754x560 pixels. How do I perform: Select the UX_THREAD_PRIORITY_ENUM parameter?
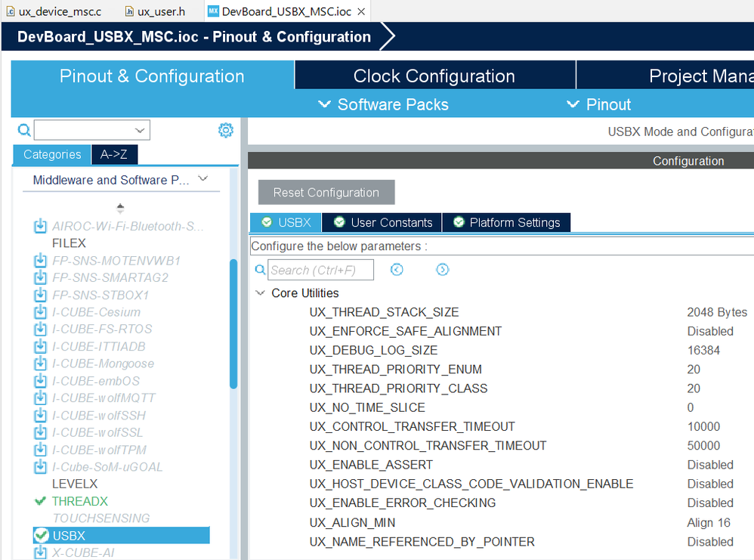[395, 369]
